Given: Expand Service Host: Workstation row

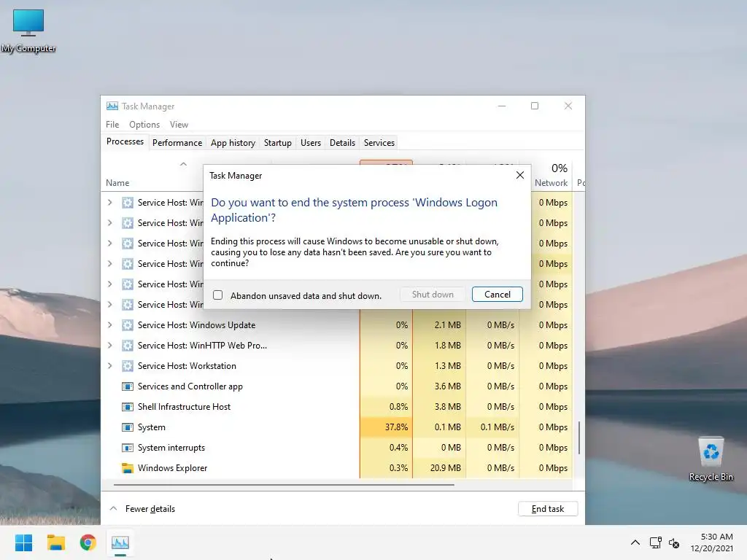Looking at the screenshot, I should pyautogui.click(x=110, y=366).
